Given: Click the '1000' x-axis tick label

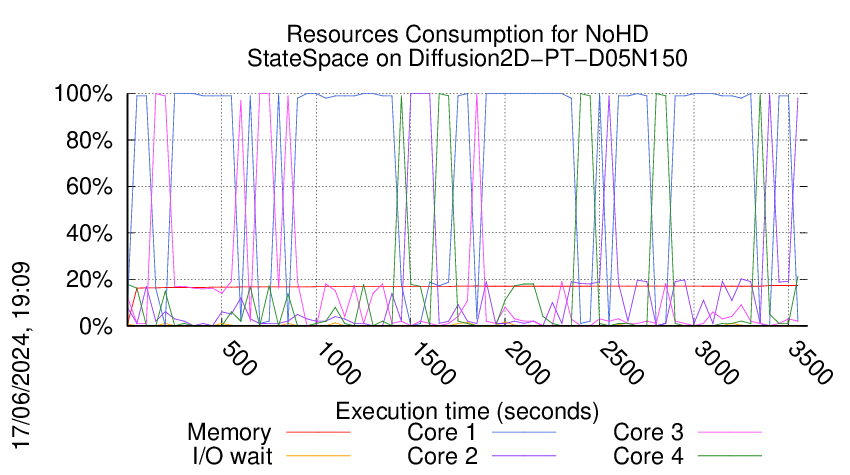Looking at the screenshot, I should (337, 363).
